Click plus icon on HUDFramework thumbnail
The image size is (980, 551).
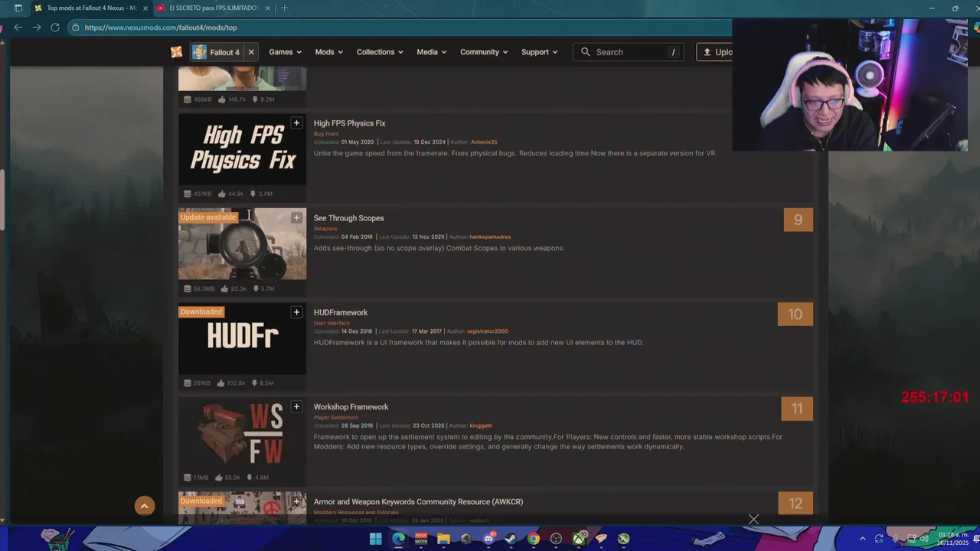tap(296, 312)
